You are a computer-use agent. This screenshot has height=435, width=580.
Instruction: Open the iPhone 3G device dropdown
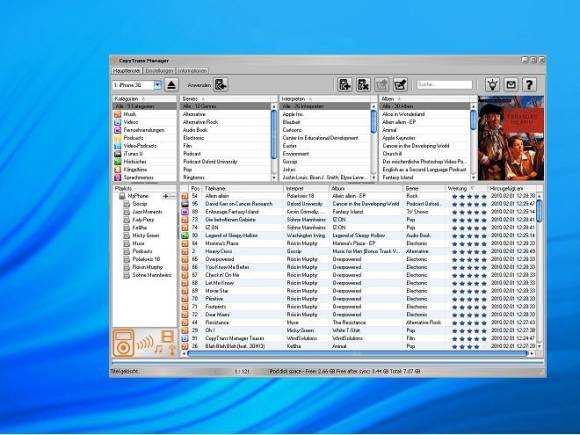pyautogui.click(x=158, y=85)
